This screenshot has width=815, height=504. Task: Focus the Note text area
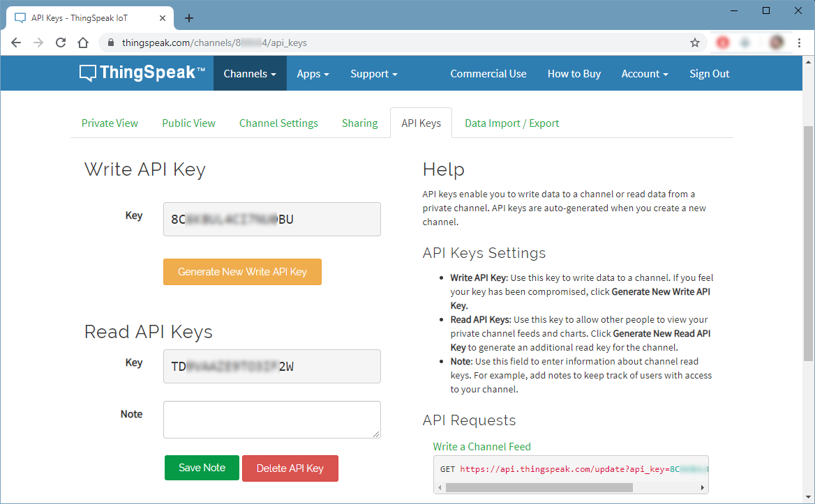[272, 420]
